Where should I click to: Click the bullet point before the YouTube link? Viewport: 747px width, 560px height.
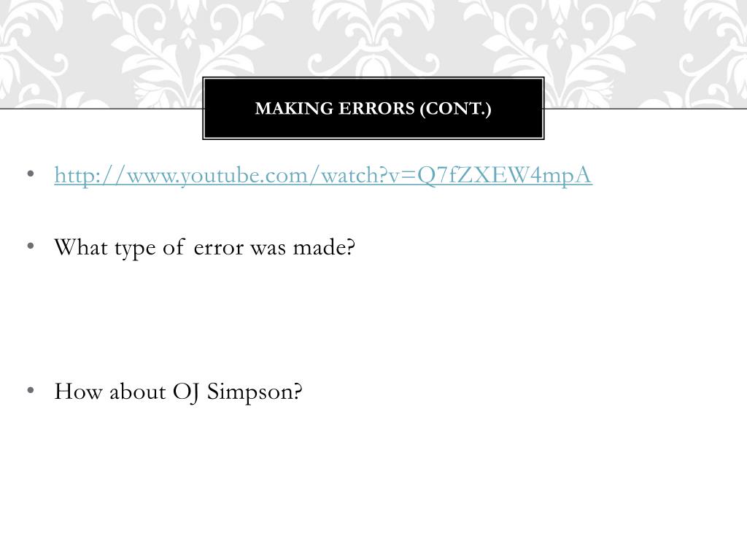pyautogui.click(x=31, y=174)
